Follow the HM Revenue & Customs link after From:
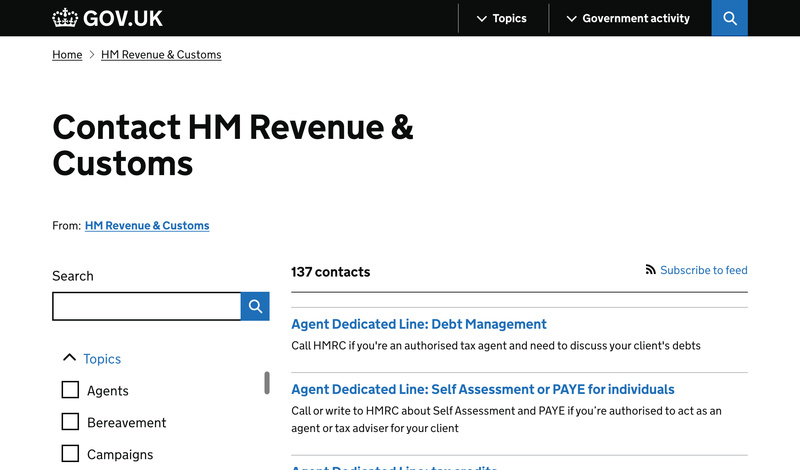The height and width of the screenshot is (470, 800). point(147,226)
